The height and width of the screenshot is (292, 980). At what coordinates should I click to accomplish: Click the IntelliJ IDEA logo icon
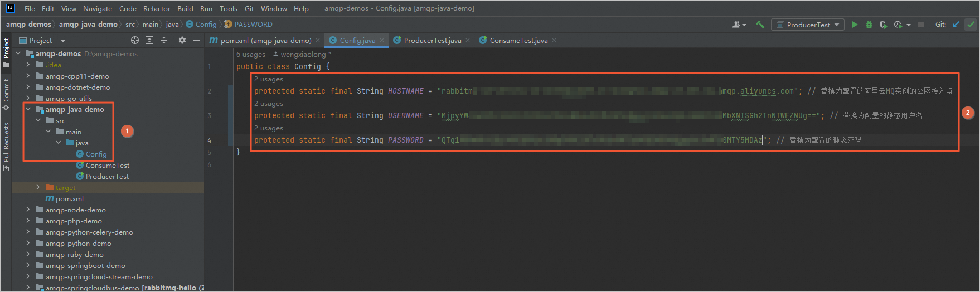click(x=10, y=8)
